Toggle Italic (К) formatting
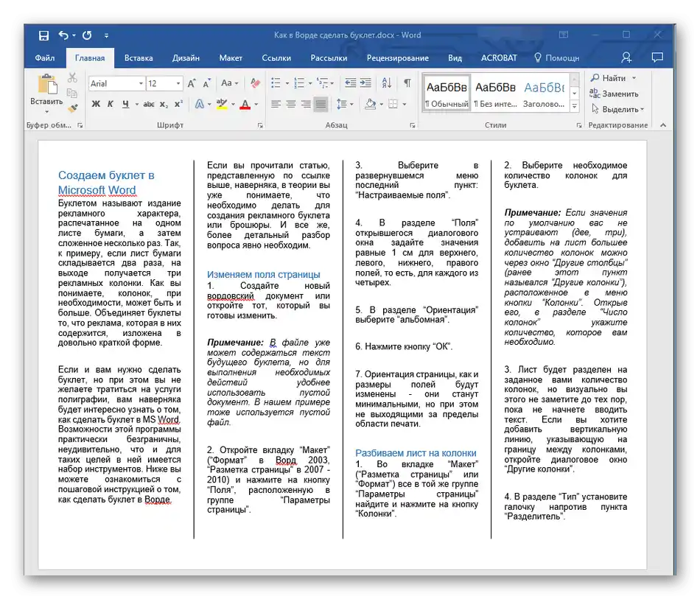This screenshot has width=700, height=599. point(111,105)
